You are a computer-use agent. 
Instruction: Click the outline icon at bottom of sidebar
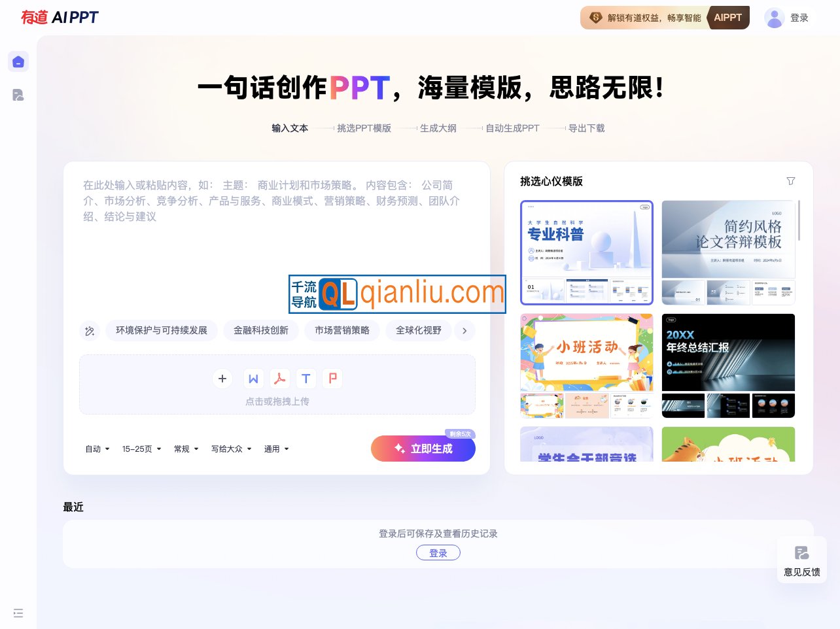[x=18, y=613]
